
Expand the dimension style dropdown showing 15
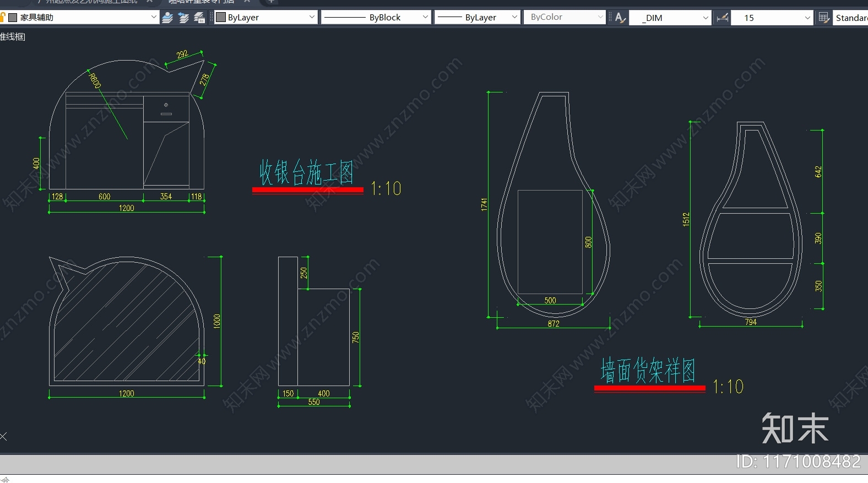[807, 18]
